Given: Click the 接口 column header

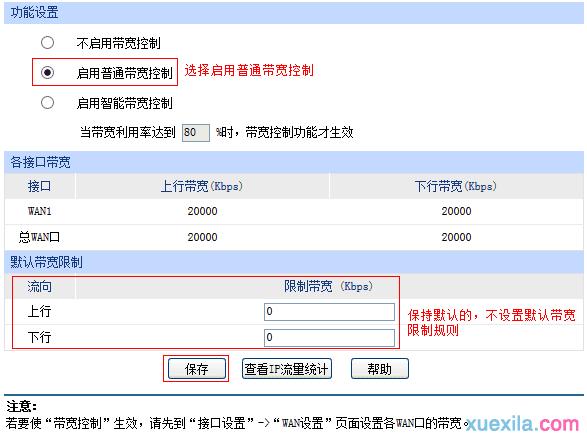Looking at the screenshot, I should pos(39,186).
